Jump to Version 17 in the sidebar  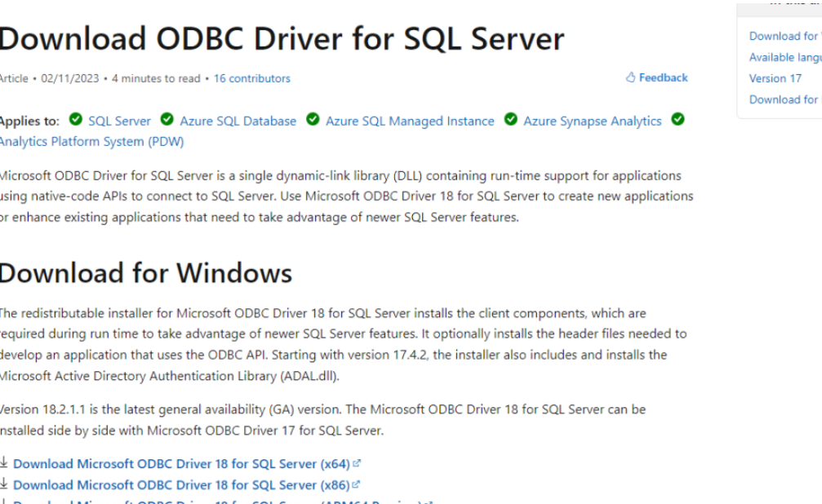click(x=775, y=78)
